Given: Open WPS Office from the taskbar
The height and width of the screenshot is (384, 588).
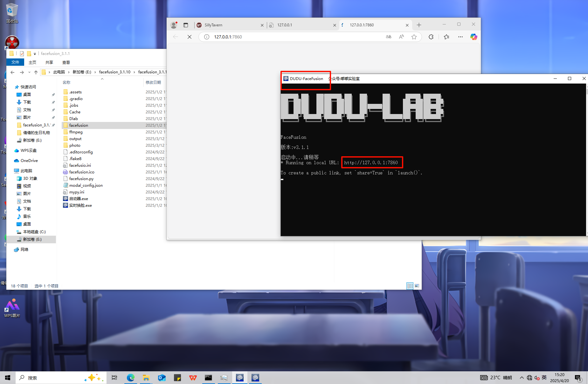Looking at the screenshot, I should click(x=193, y=378).
